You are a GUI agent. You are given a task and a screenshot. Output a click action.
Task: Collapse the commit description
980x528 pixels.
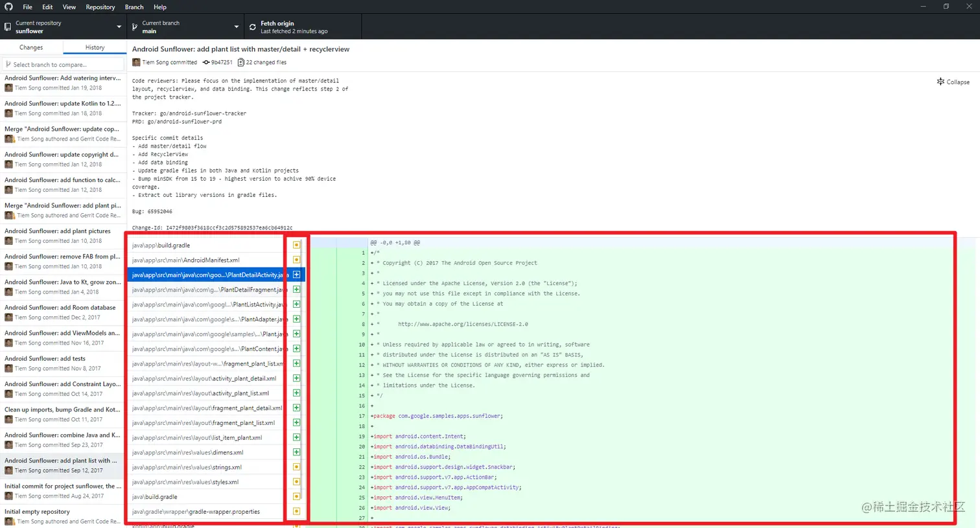[953, 82]
